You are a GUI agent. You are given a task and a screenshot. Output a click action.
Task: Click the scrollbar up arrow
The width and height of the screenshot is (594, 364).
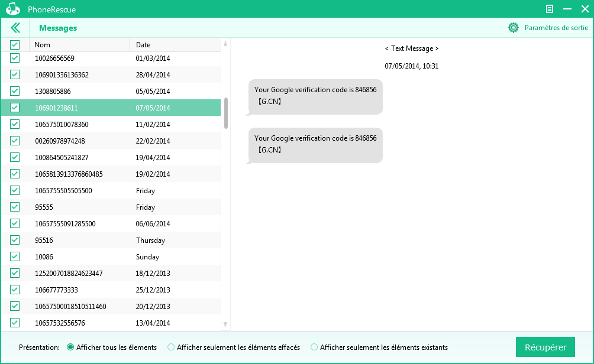pos(225,44)
